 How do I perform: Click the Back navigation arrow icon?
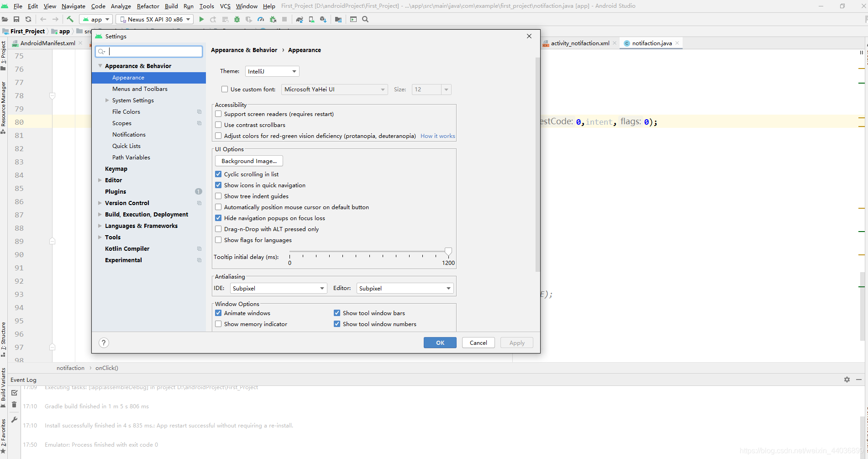point(43,19)
